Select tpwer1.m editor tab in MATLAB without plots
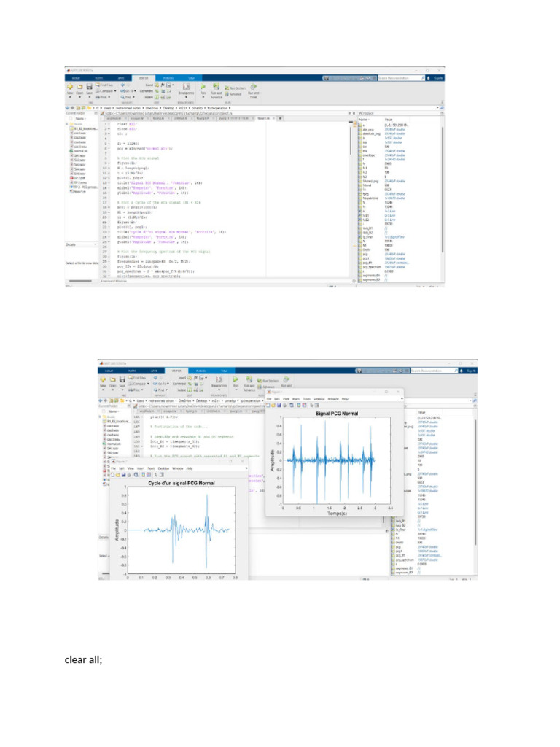This screenshot has width=560, height=747. click(265, 118)
